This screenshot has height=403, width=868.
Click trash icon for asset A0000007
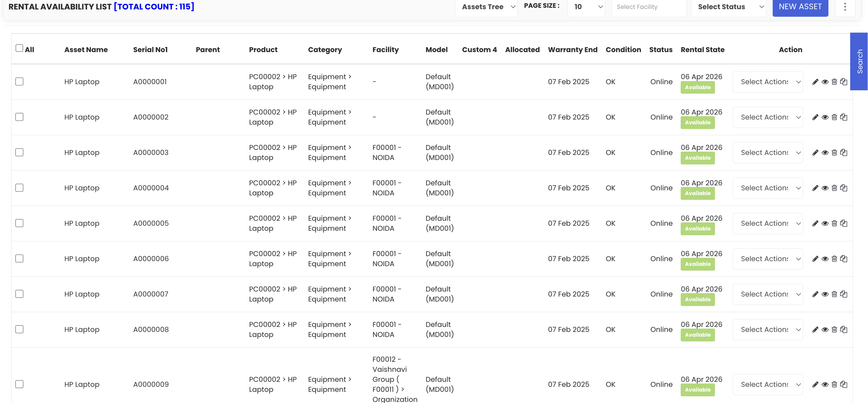tap(834, 294)
